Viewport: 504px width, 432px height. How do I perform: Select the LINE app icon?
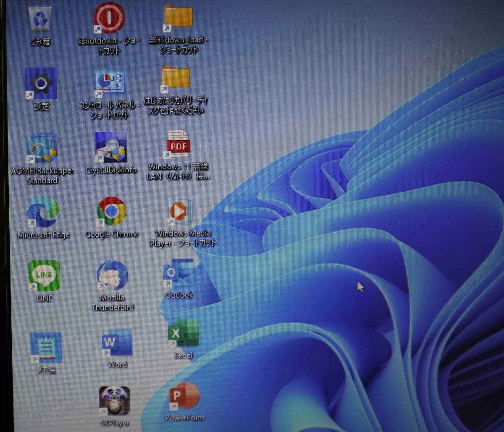44,275
